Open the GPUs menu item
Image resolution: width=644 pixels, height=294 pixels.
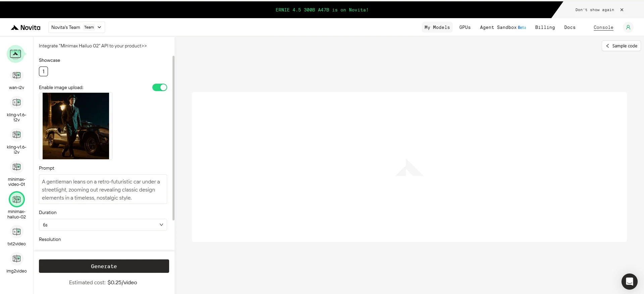(465, 27)
